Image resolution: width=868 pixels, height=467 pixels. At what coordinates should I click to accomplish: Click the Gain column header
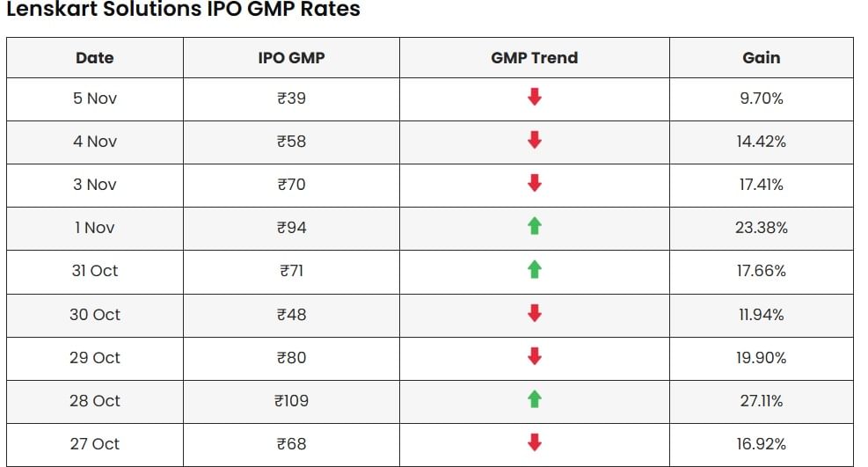(x=761, y=57)
